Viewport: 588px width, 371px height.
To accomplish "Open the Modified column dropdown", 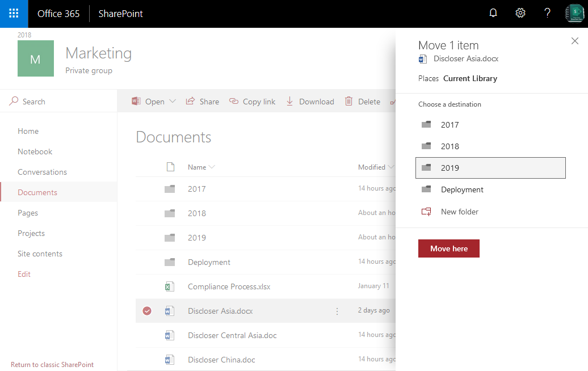I will tap(393, 167).
